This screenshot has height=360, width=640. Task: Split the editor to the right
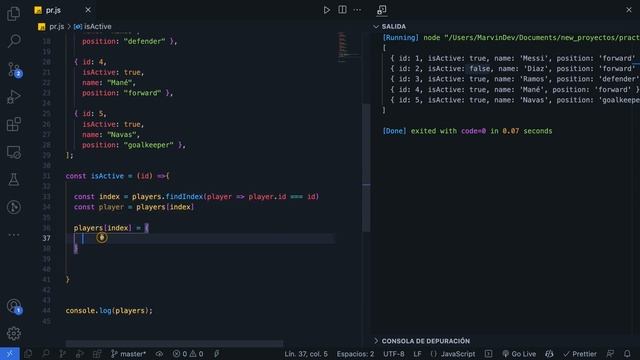[x=342, y=10]
